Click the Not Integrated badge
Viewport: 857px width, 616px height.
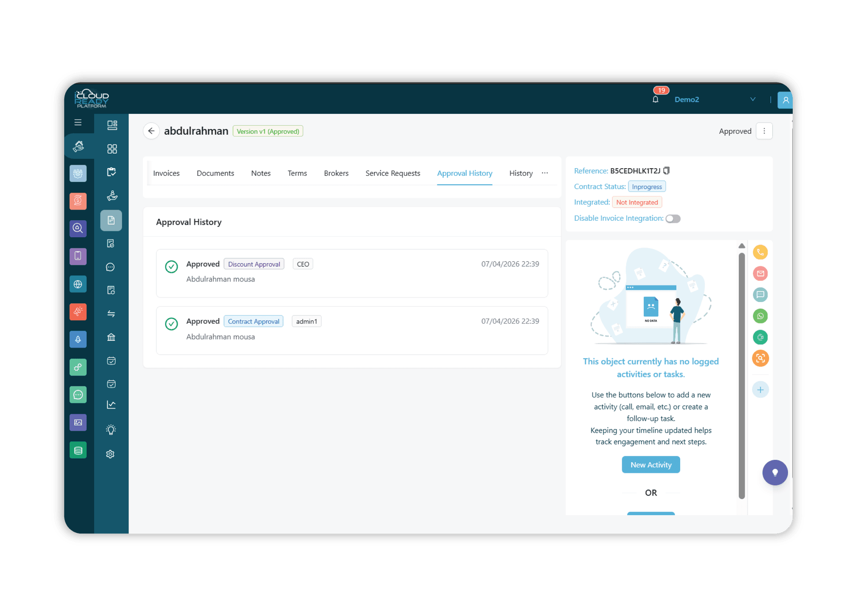tap(637, 203)
